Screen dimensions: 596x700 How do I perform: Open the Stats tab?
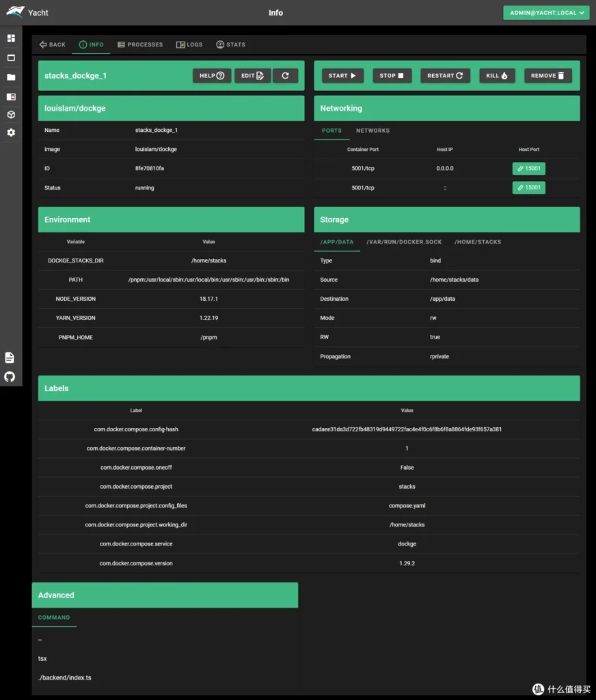(230, 44)
